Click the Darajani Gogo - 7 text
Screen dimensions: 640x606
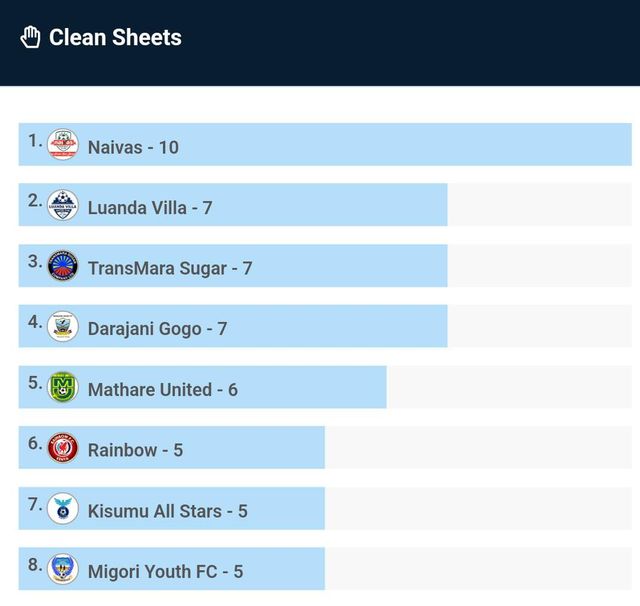(157, 329)
